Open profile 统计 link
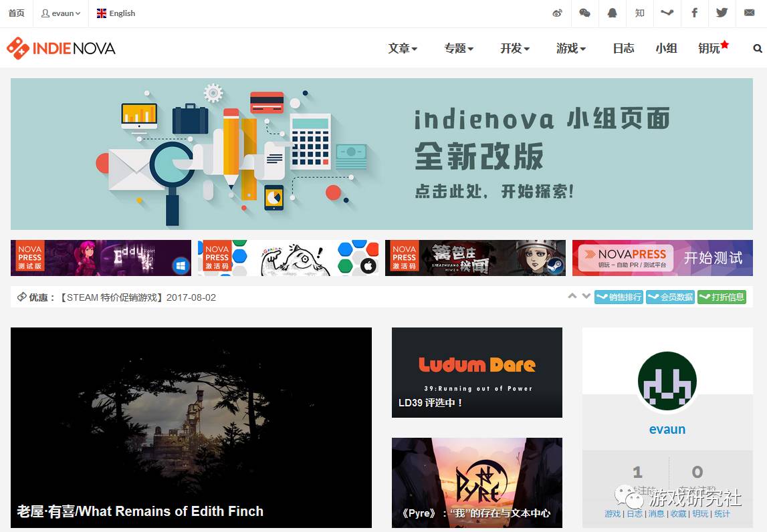Image resolution: width=767 pixels, height=532 pixels. [x=722, y=513]
